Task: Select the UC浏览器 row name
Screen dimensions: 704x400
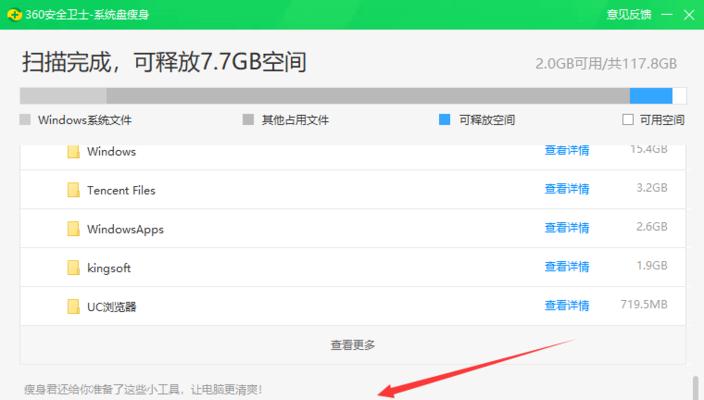Action: (111, 307)
